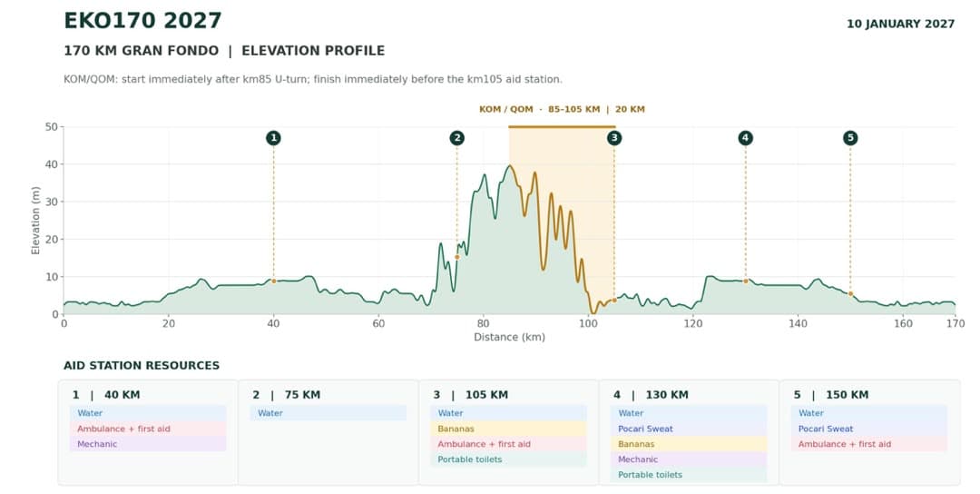Click Water in the 130 KM card

pos(689,412)
